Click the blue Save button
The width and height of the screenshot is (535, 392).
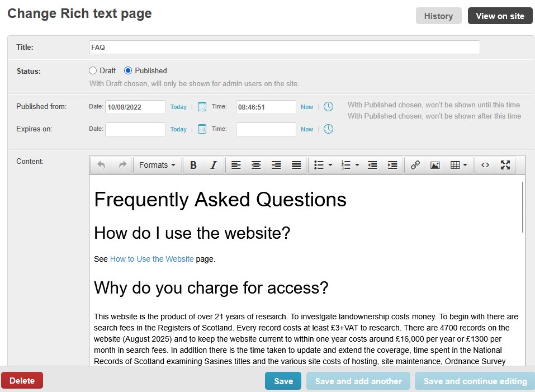click(283, 381)
